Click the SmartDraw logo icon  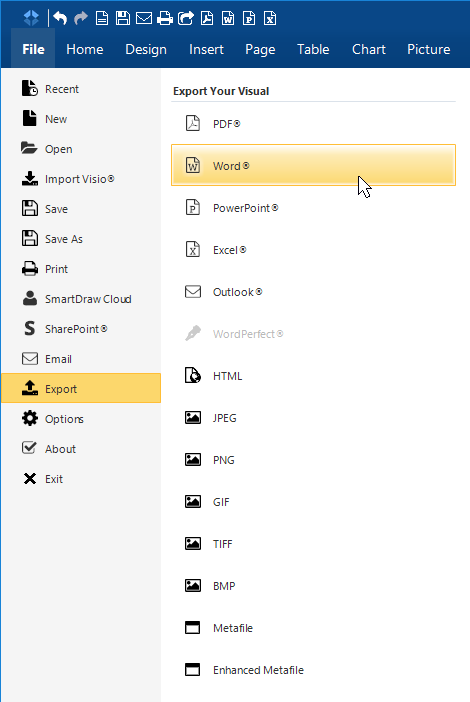click(x=31, y=18)
